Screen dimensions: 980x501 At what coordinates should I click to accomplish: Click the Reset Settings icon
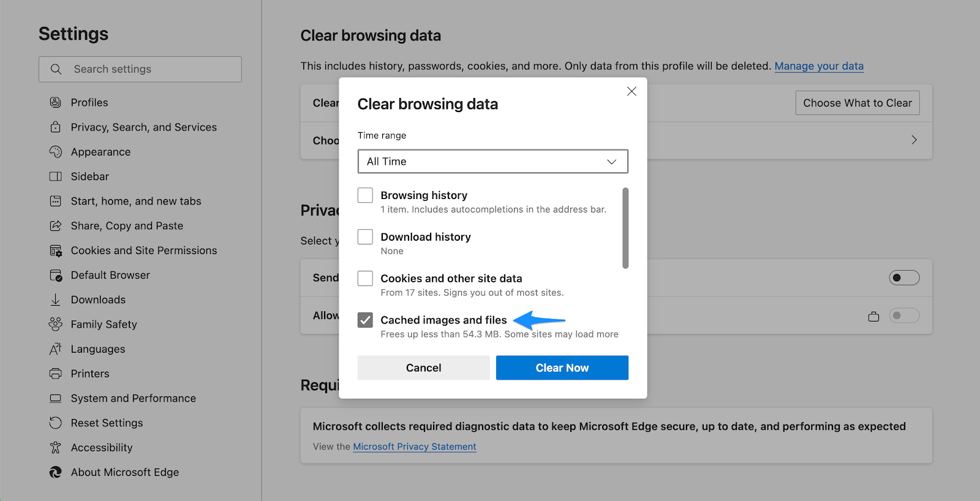55,423
